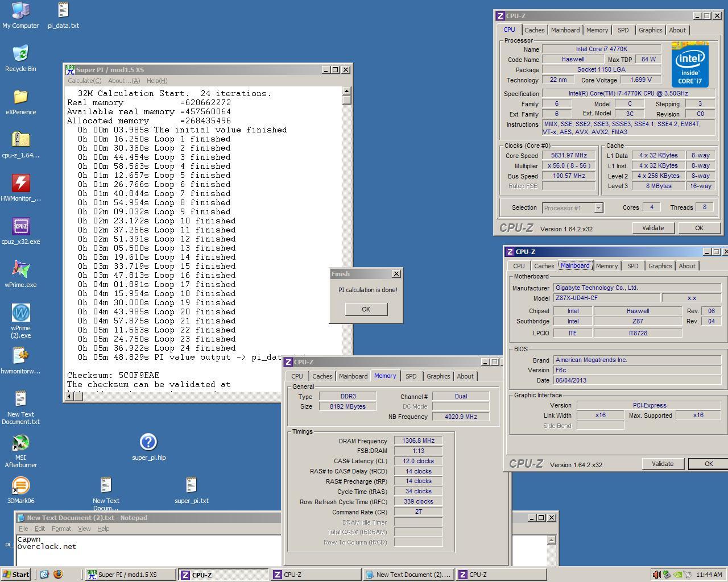The width and height of the screenshot is (728, 582).
Task: Click Super PI title bar app icon
Action: (70, 70)
